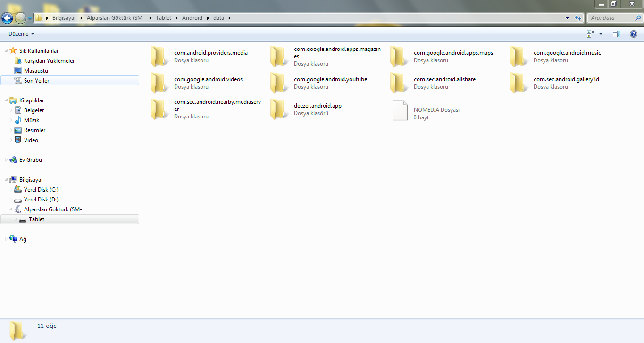This screenshot has height=343, width=644.
Task: Open the recent pages dropdown arrow
Action: coord(30,18)
